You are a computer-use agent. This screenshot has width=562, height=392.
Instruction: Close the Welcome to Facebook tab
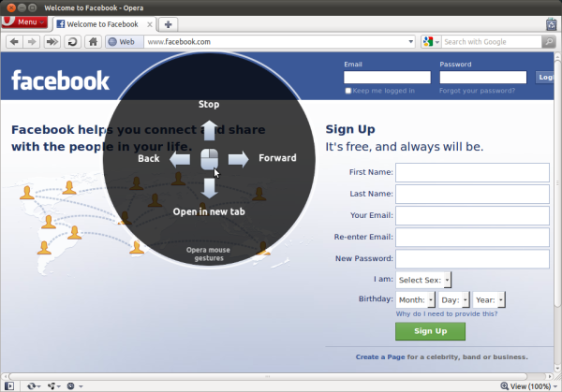(x=150, y=24)
